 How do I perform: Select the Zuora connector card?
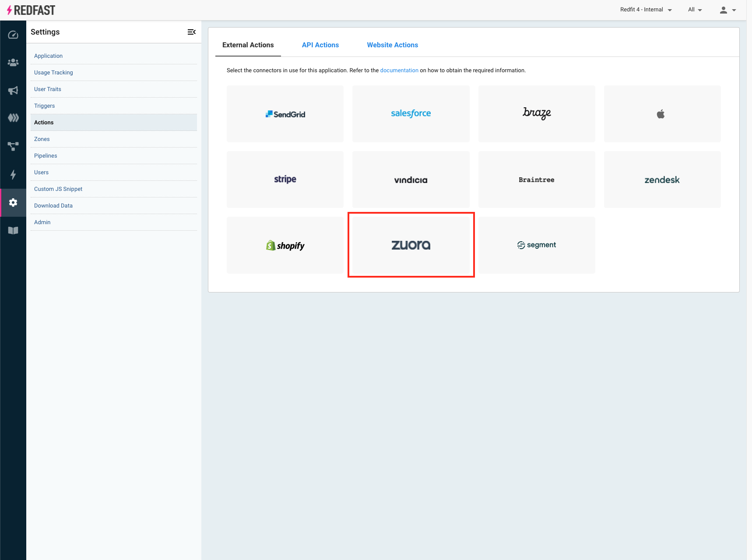[411, 245]
